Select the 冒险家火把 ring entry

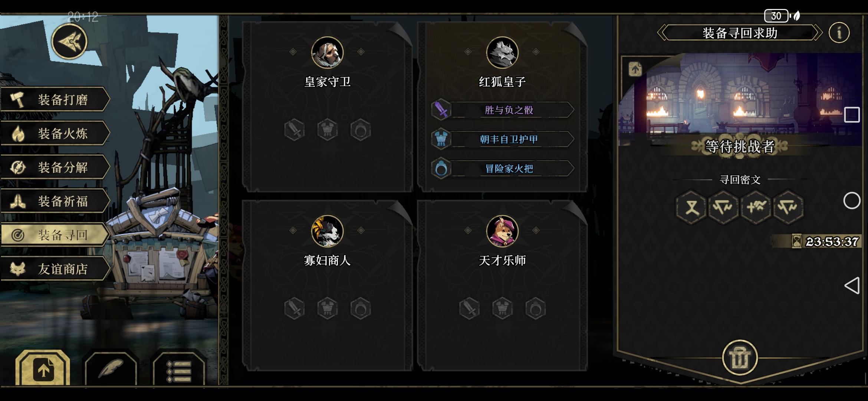(x=503, y=169)
